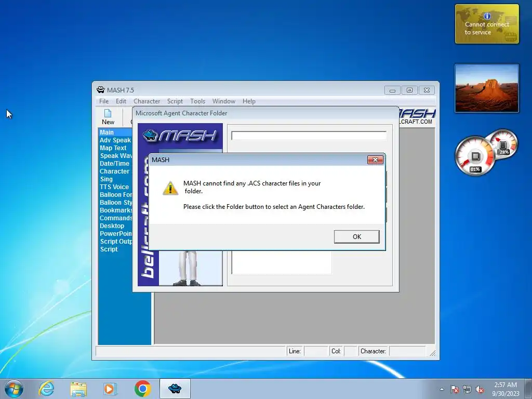Select Sing in the sidebar
Screen dimensions: 532x399
point(115,179)
